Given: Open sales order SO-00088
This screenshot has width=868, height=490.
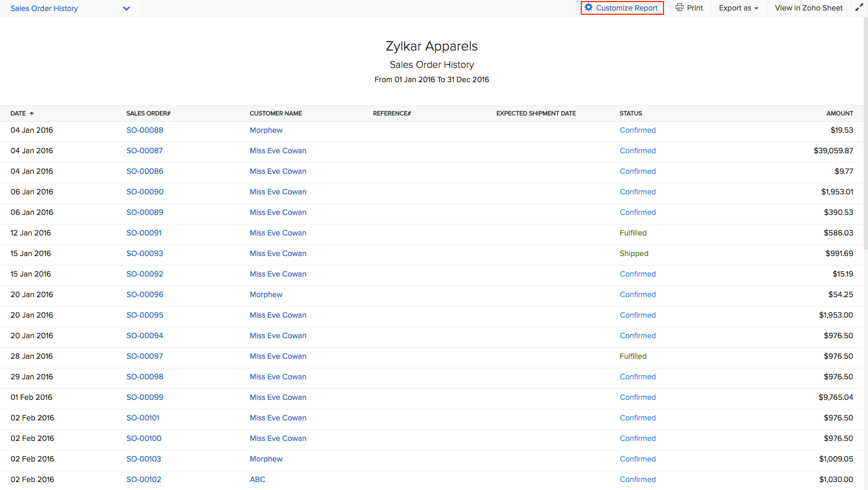Looking at the screenshot, I should click(145, 130).
